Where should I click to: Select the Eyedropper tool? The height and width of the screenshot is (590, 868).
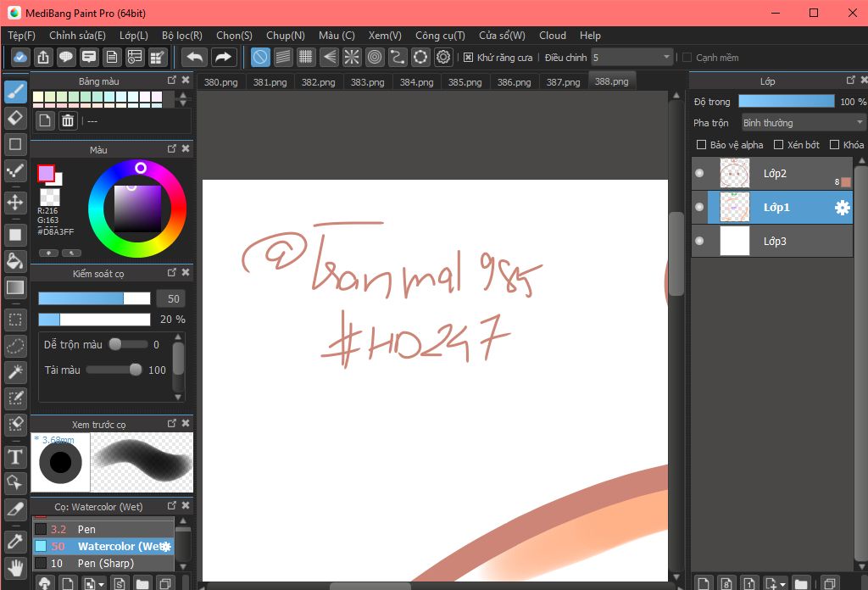point(15,542)
